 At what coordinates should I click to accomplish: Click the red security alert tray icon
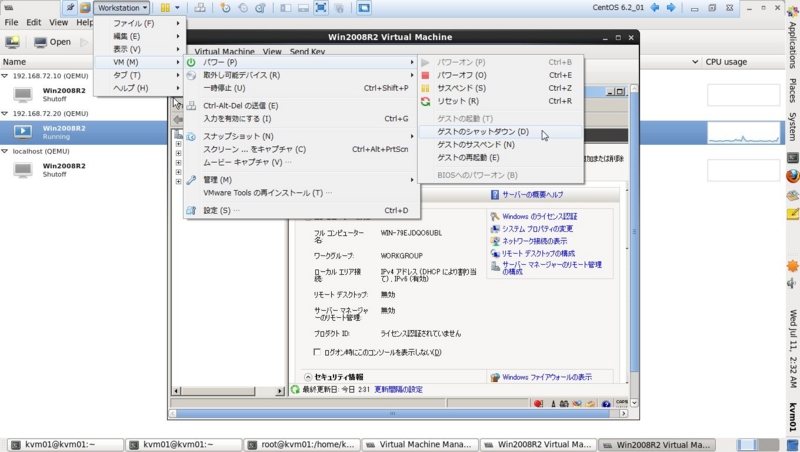click(x=538, y=404)
